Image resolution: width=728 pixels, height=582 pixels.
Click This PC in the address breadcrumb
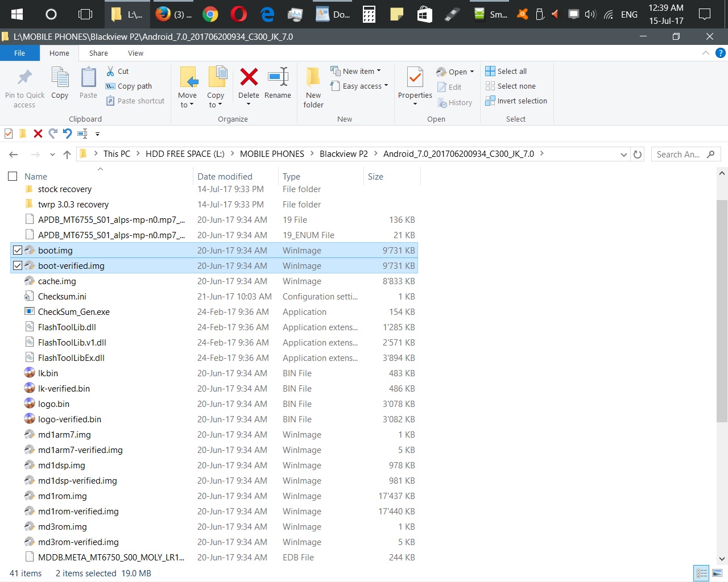(117, 154)
